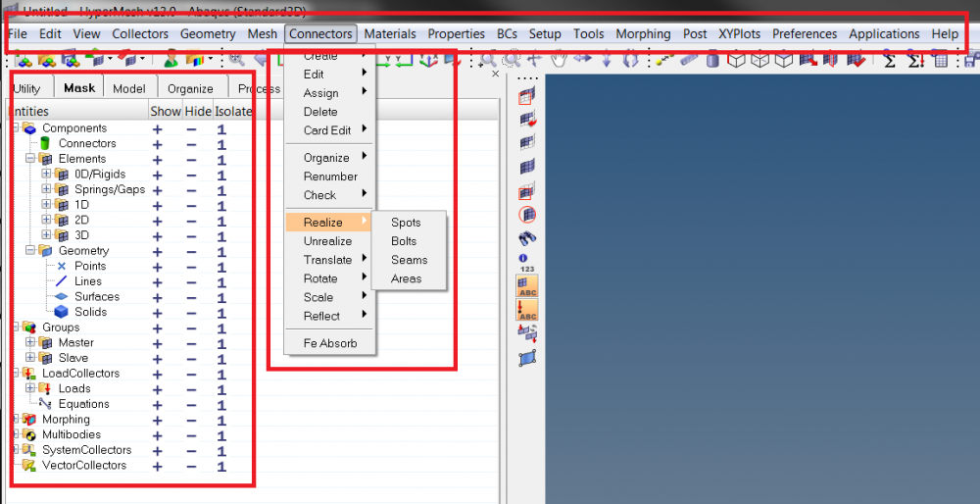
Task: Click the dashed circle zoom icon
Action: coord(512,60)
